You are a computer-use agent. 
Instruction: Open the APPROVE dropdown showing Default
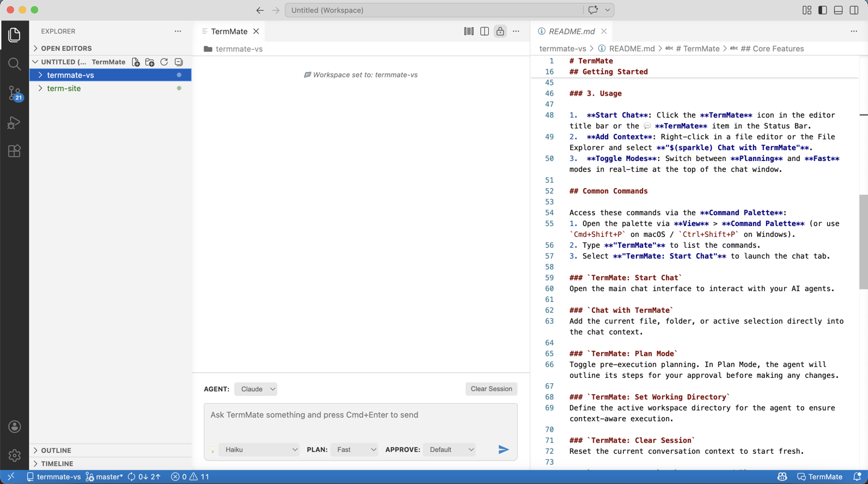450,450
